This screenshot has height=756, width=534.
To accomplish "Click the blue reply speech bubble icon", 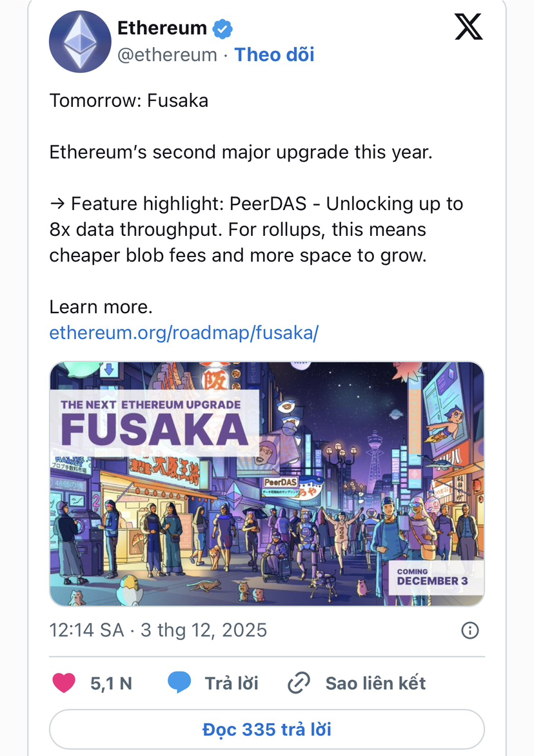I will click(179, 683).
